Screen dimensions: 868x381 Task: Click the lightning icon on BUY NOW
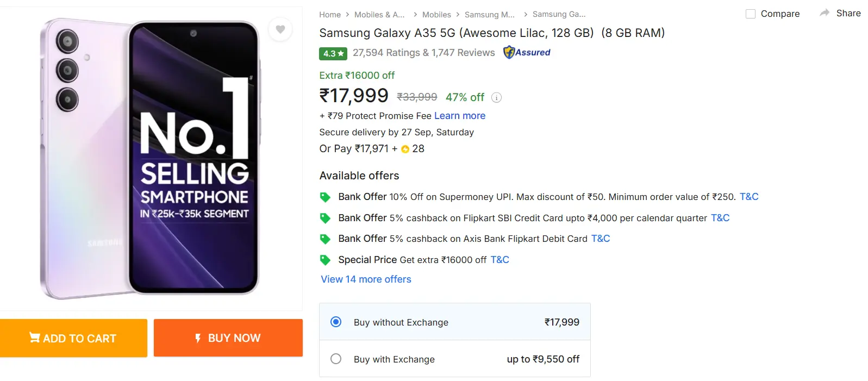click(197, 338)
